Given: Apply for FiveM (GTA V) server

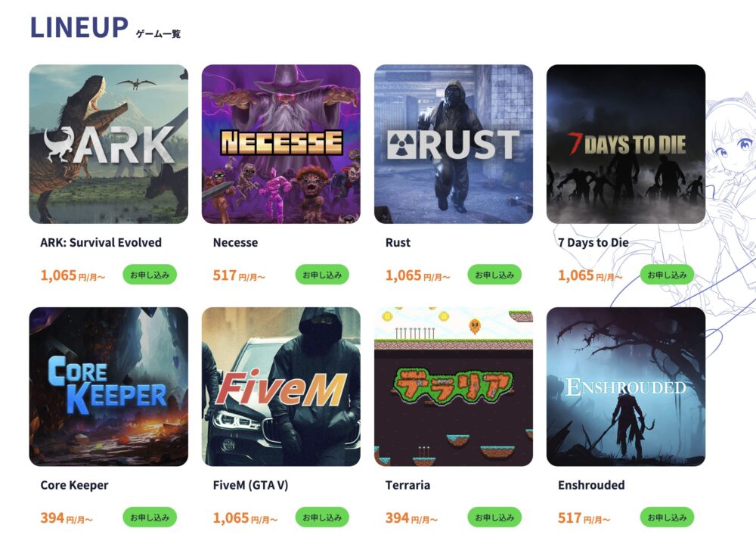Looking at the screenshot, I should [322, 518].
